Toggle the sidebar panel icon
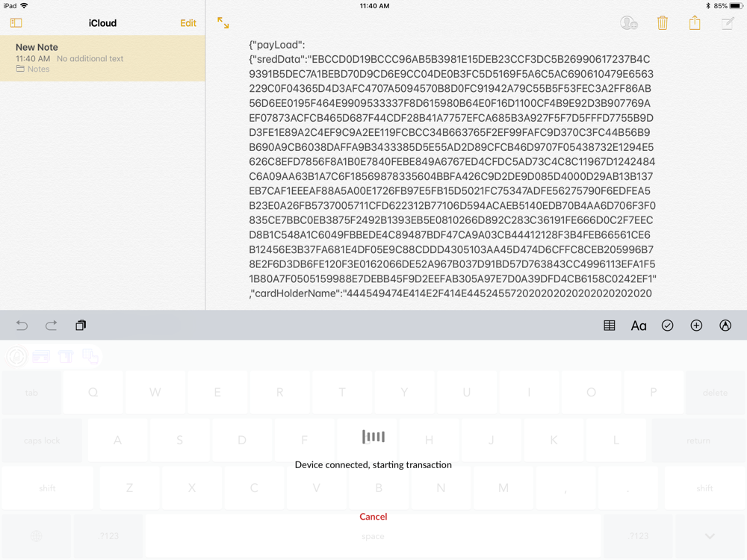 16,23
